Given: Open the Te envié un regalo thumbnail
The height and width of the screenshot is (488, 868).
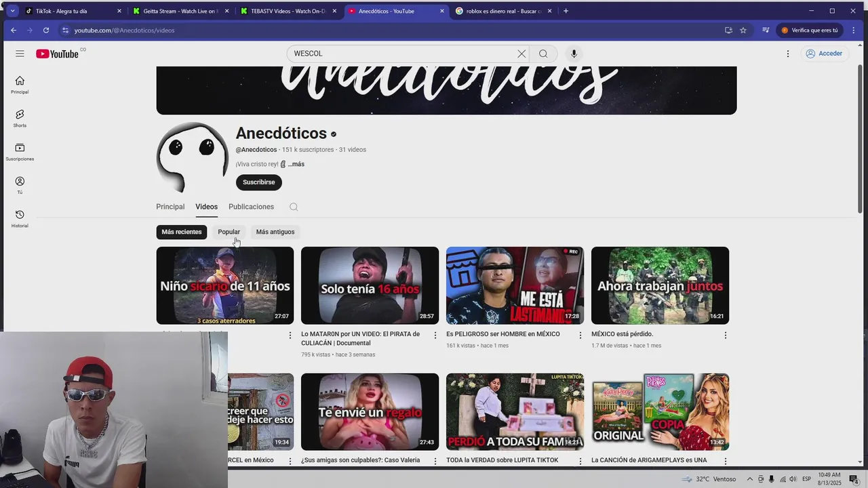Looking at the screenshot, I should click(x=370, y=412).
